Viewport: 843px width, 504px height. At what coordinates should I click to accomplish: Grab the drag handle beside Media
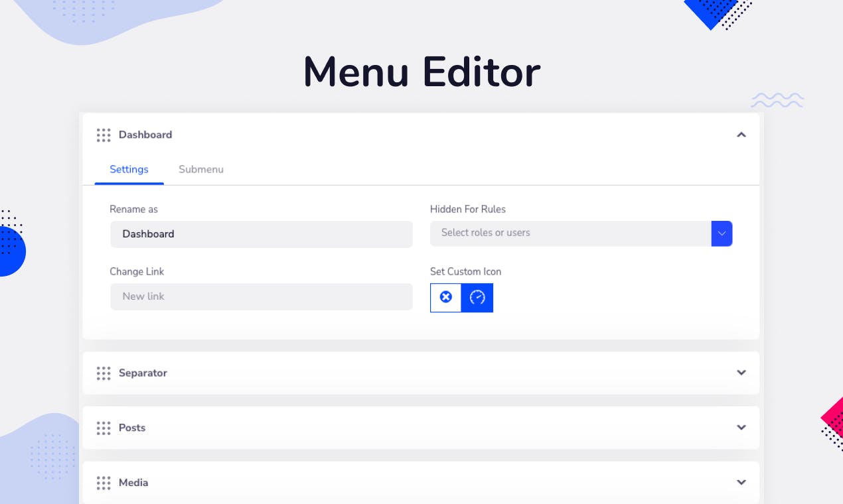104,483
